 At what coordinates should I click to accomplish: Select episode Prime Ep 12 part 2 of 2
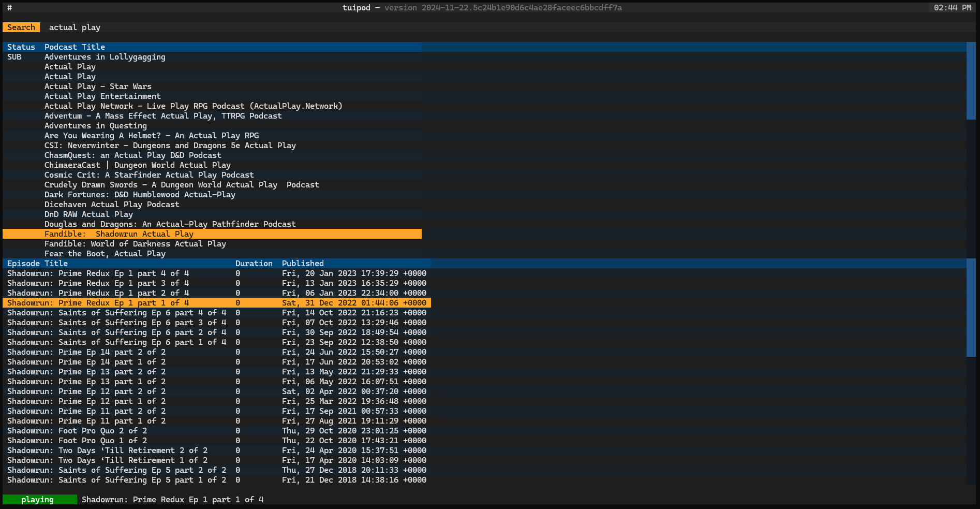(x=217, y=391)
